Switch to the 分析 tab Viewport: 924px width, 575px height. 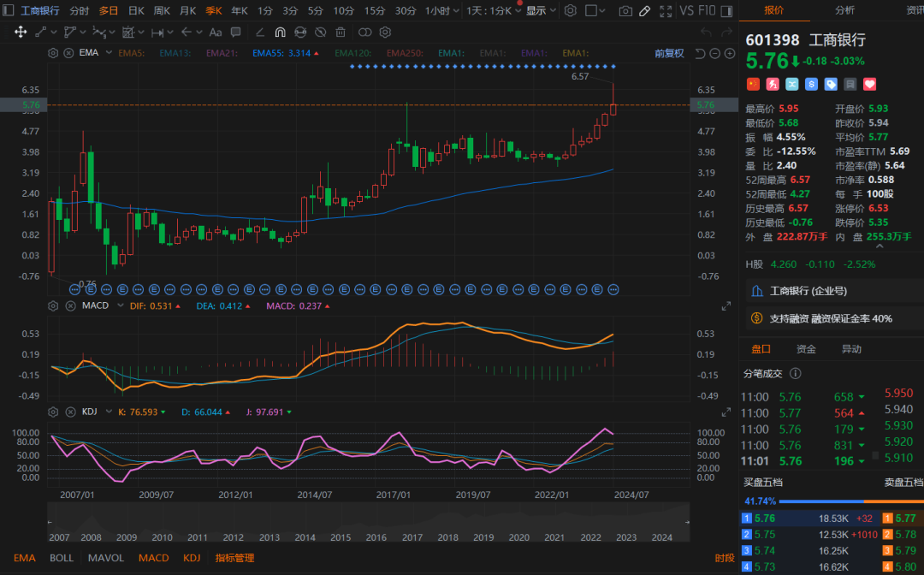[844, 10]
